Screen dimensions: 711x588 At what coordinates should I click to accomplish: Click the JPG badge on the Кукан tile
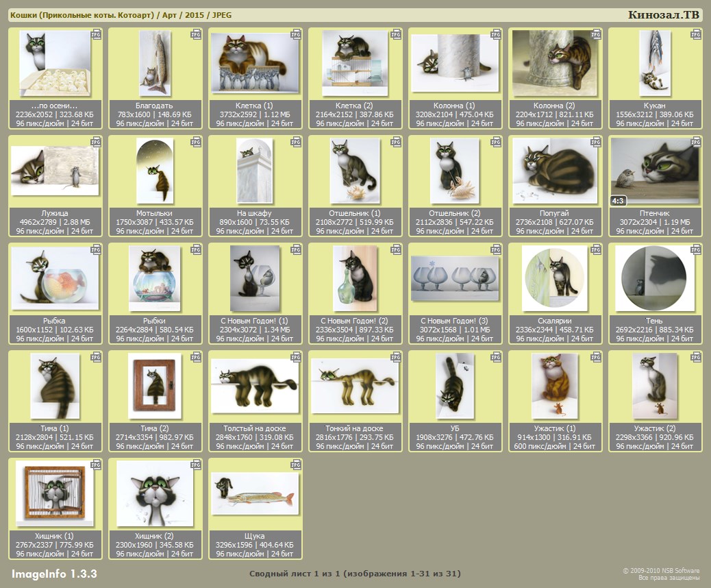click(696, 34)
